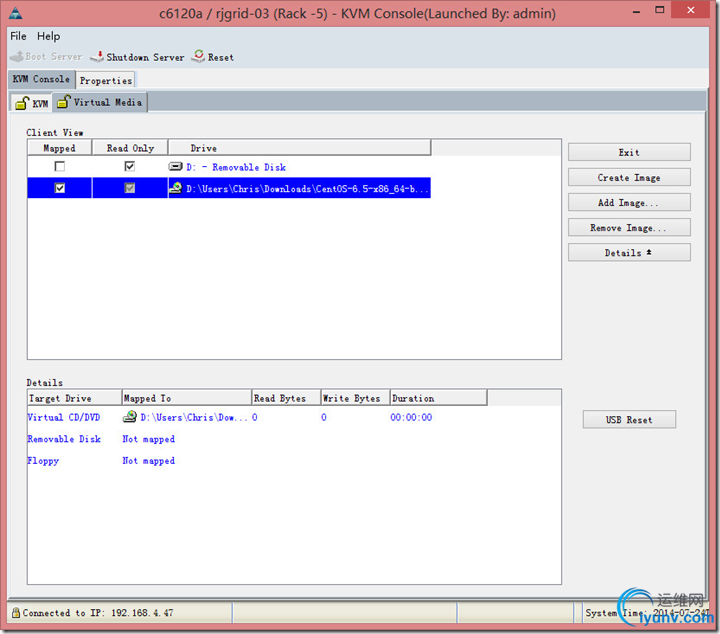The width and height of the screenshot is (720, 634).
Task: Click the Mapped column header
Action: (60, 148)
